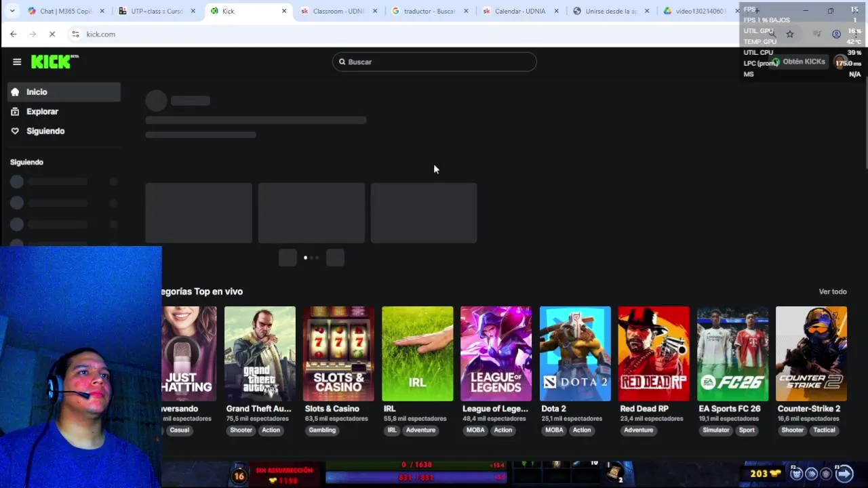This screenshot has height=488, width=868.
Task: Click the League of Lege... title link
Action: tap(495, 409)
